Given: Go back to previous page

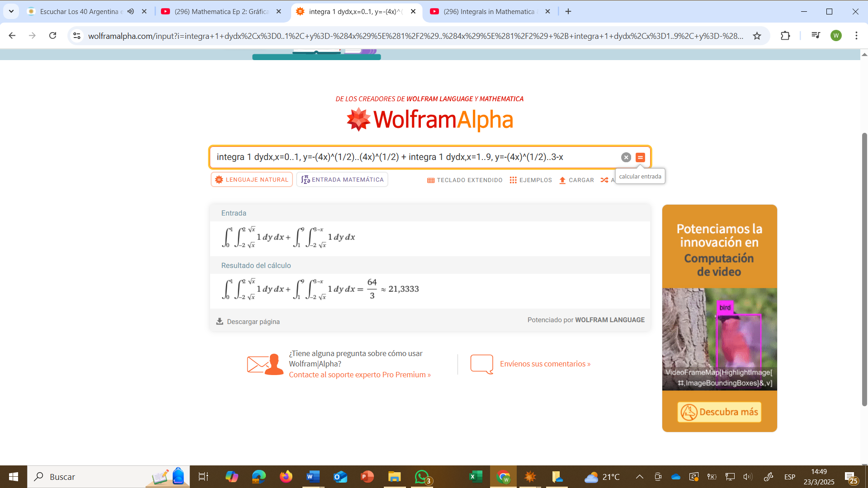Looking at the screenshot, I should [12, 36].
